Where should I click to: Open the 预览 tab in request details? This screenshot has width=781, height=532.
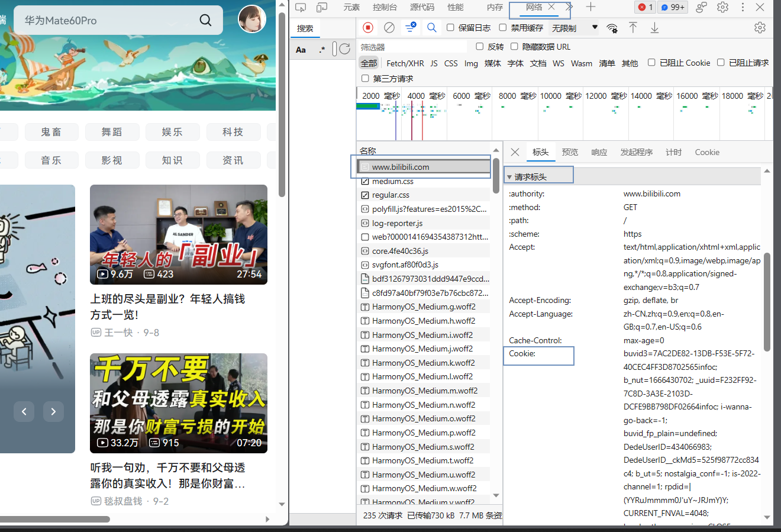point(570,152)
